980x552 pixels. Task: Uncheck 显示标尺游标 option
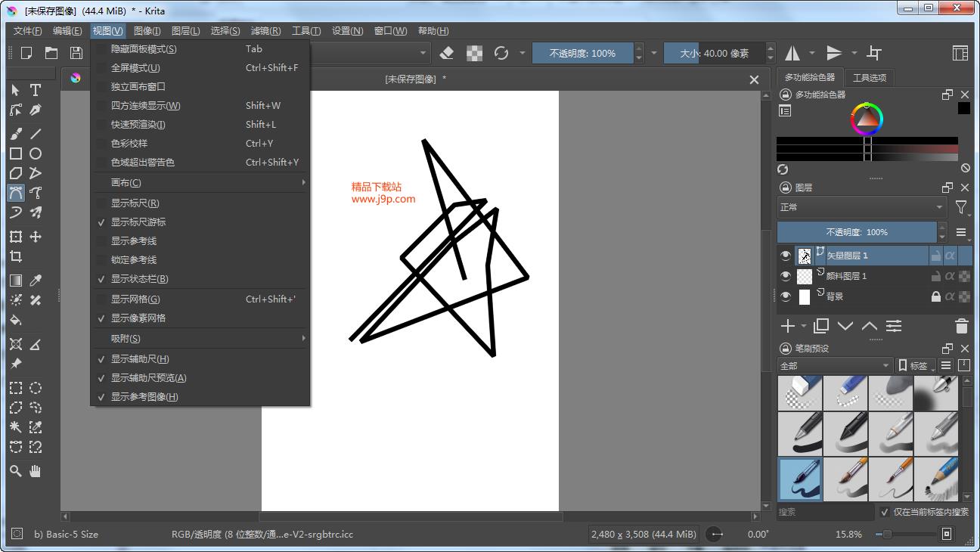coord(200,222)
